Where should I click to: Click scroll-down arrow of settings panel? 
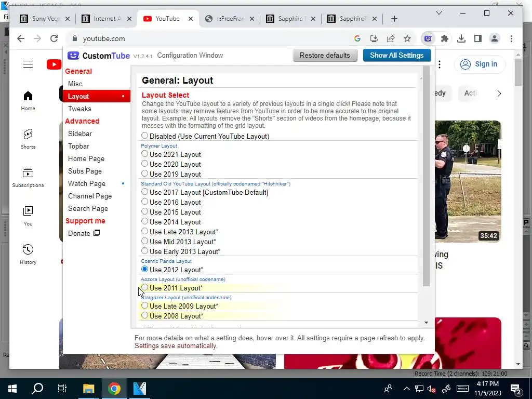(x=426, y=323)
